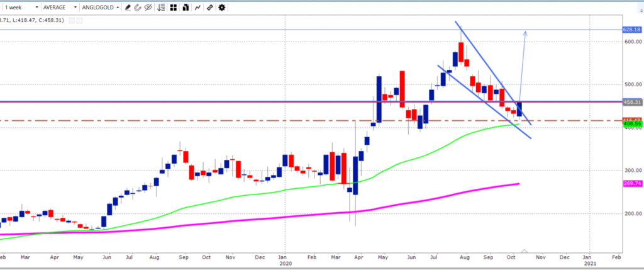Click the green 408.56 moving average label

tap(631, 125)
